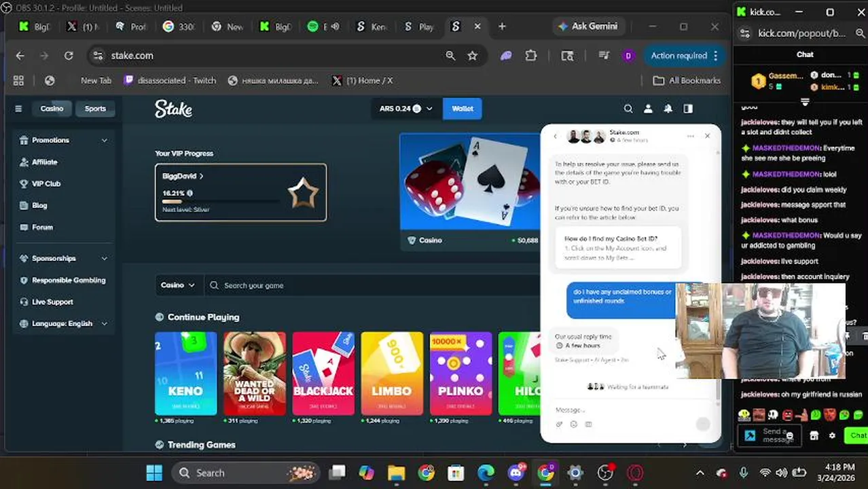Open support chat more options menu
Viewport: 868px width, 489px height.
click(691, 136)
